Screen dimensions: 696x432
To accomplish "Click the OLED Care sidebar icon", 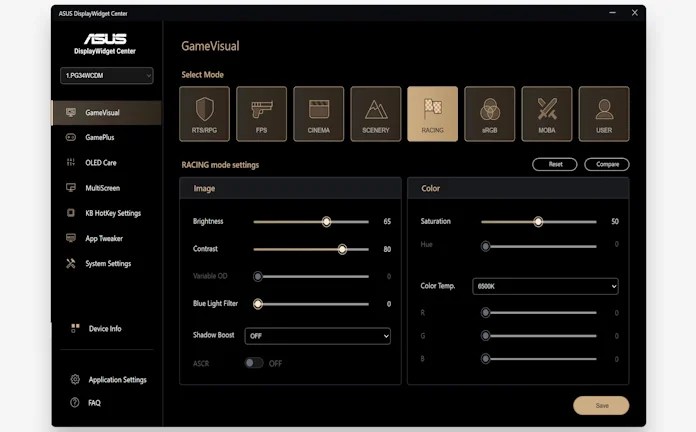I will (x=71, y=162).
